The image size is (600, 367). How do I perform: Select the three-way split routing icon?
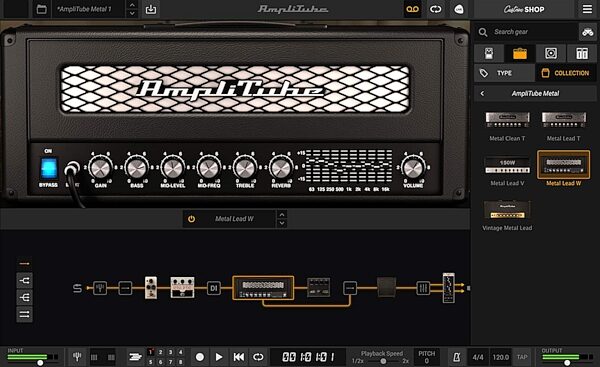24,297
